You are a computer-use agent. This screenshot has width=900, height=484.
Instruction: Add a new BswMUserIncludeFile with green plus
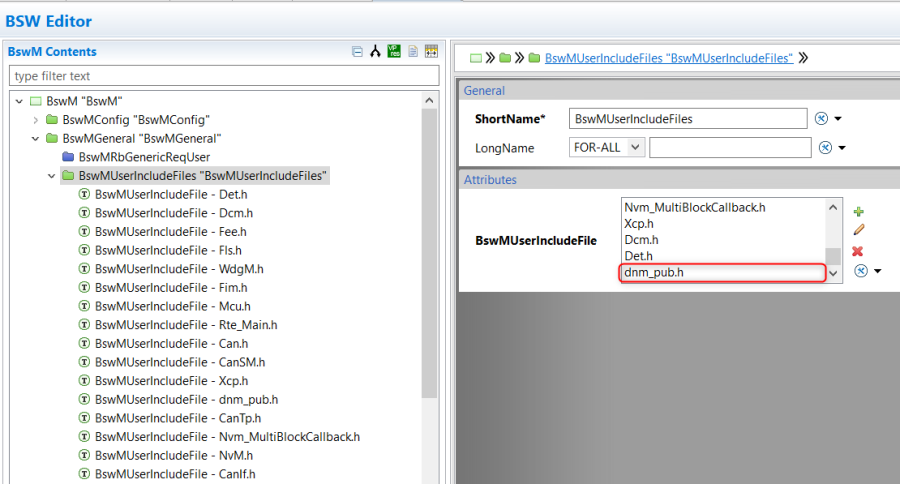[859, 212]
